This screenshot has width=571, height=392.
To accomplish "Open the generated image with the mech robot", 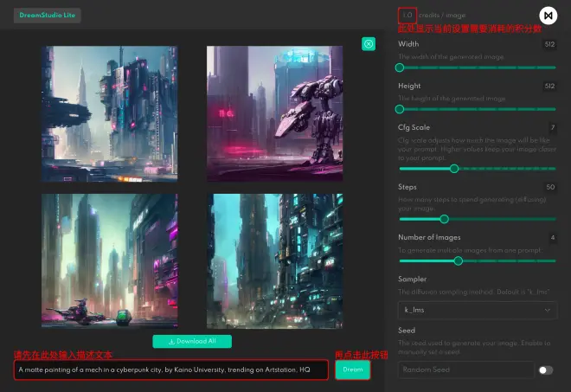I will coord(274,113).
